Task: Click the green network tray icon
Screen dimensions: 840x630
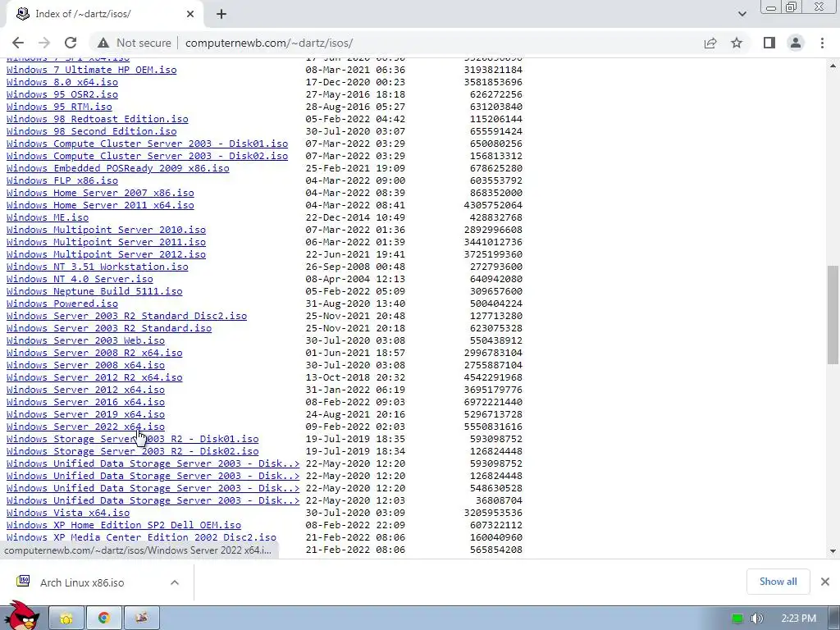Action: pos(737,619)
